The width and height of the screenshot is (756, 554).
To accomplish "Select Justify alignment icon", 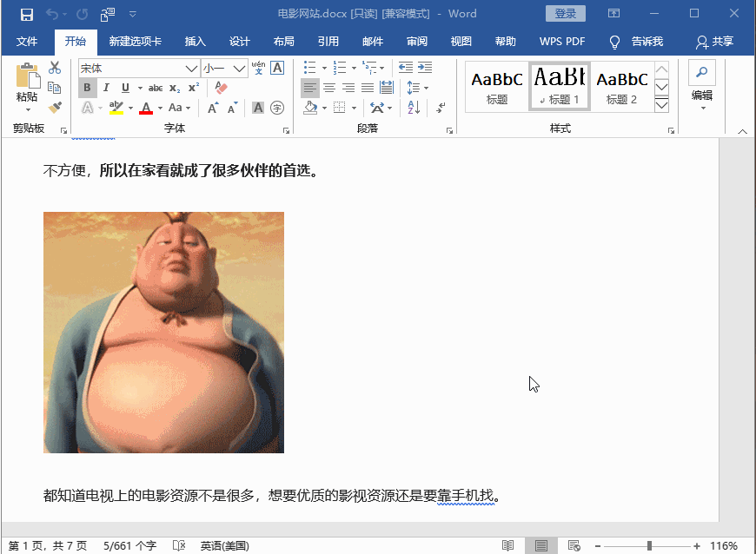I will point(368,88).
